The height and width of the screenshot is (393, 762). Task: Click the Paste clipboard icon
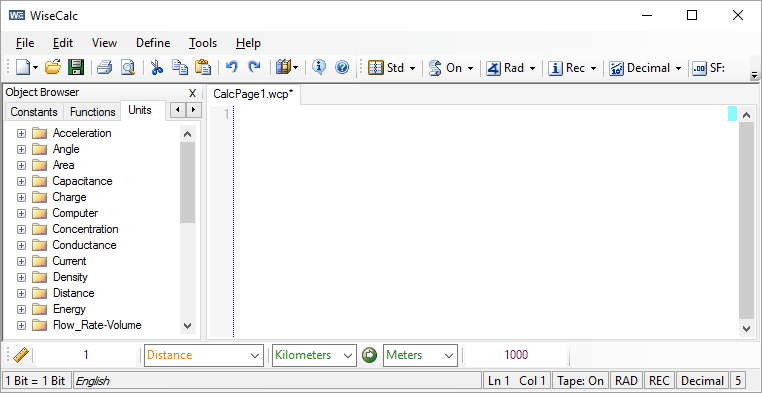[x=202, y=68]
